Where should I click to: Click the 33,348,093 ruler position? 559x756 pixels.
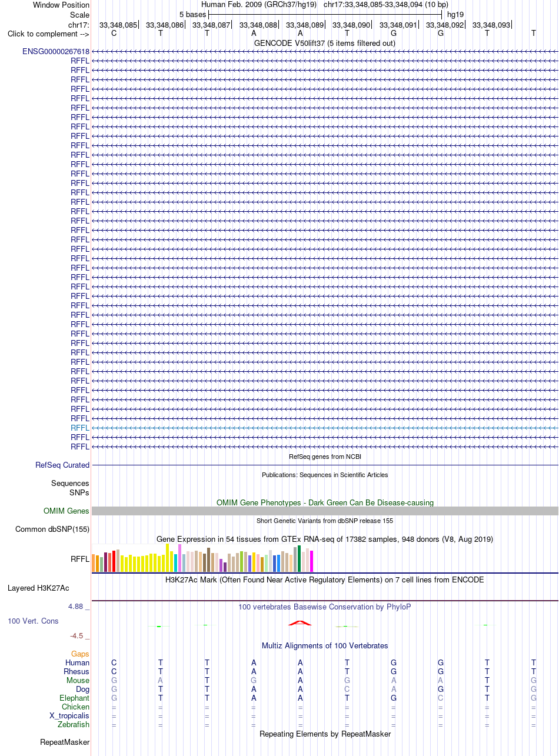click(491, 25)
